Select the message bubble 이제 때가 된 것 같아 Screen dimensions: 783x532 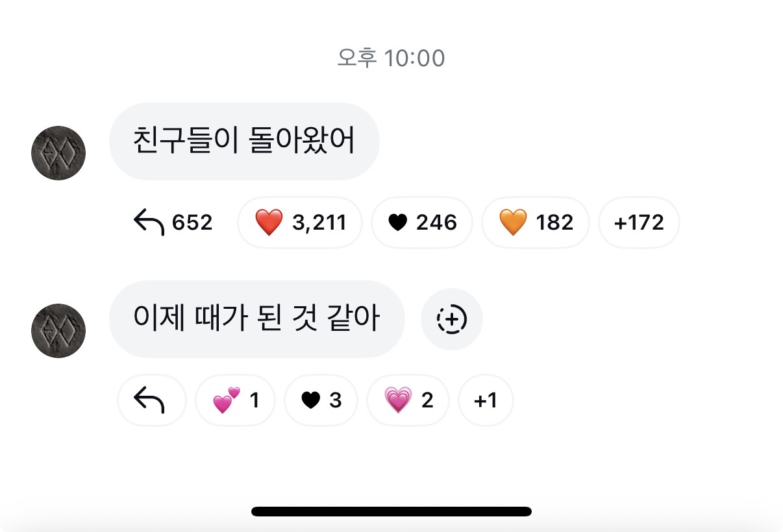256,319
